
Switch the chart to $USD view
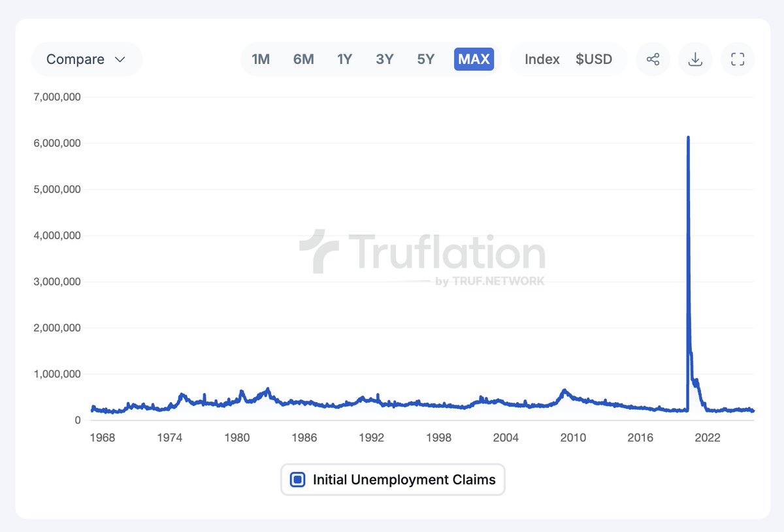[595, 59]
